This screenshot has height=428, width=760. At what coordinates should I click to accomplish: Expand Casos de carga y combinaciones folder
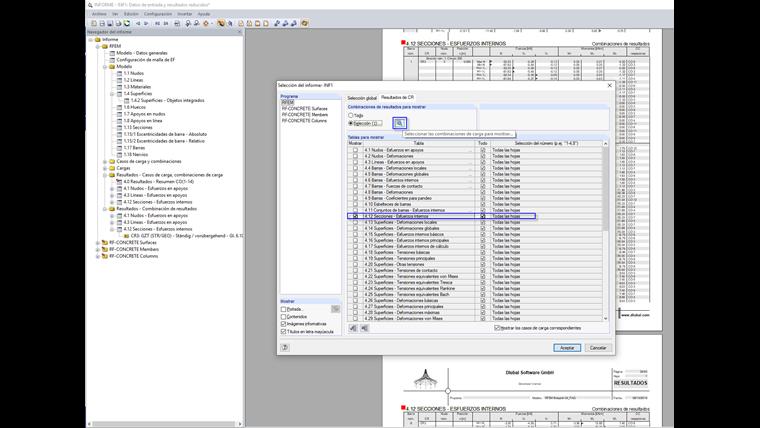(x=105, y=161)
